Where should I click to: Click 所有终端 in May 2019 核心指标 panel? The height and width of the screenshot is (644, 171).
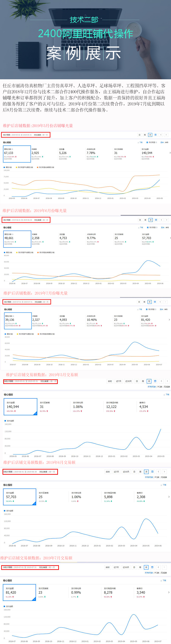(x=151, y=387)
